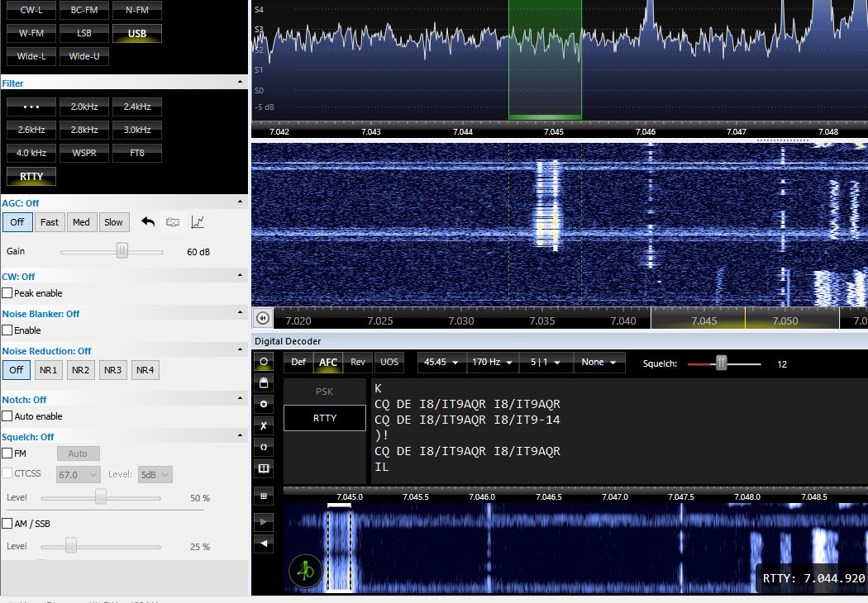Set noise reduction to NR2
Screen dimensions: 868x603
click(x=81, y=370)
